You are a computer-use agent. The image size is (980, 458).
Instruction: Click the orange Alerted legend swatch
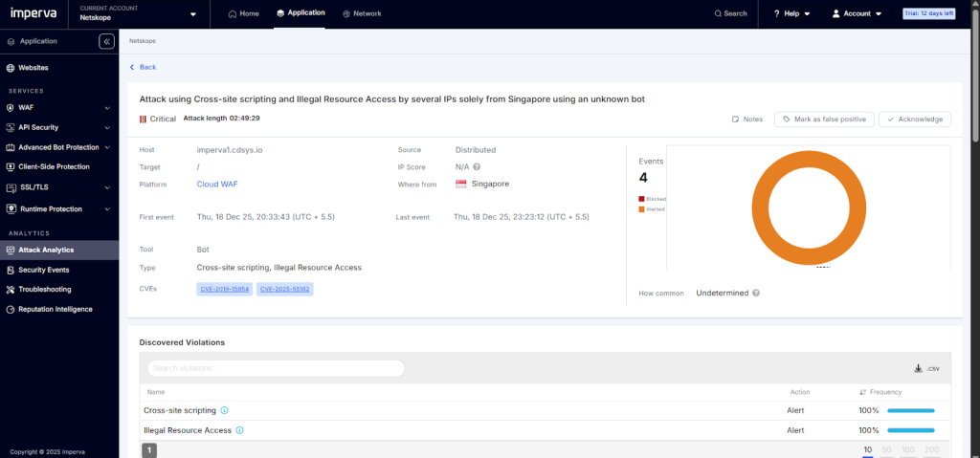pyautogui.click(x=641, y=209)
